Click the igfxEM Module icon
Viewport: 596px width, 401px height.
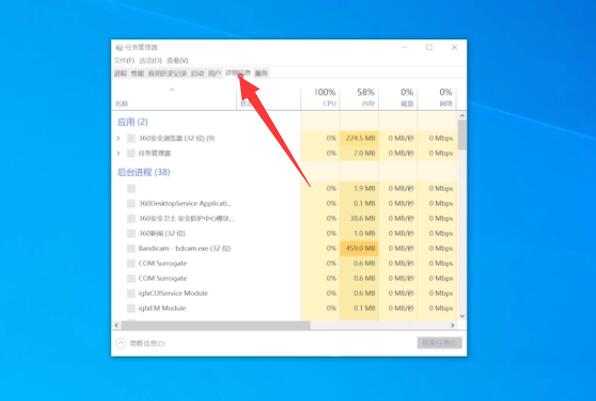[131, 308]
